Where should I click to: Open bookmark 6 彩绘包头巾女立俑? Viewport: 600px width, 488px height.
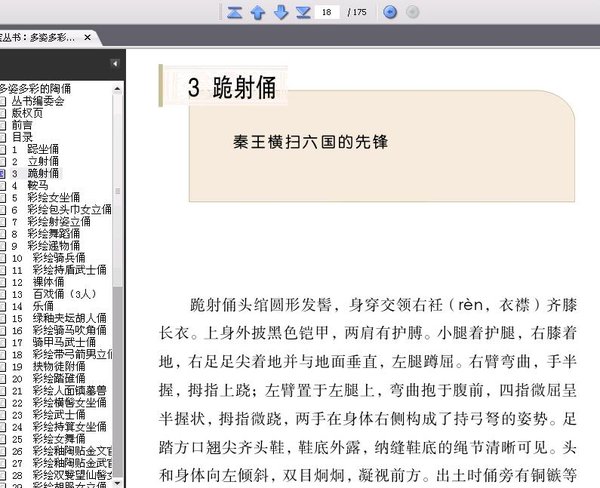click(x=61, y=209)
